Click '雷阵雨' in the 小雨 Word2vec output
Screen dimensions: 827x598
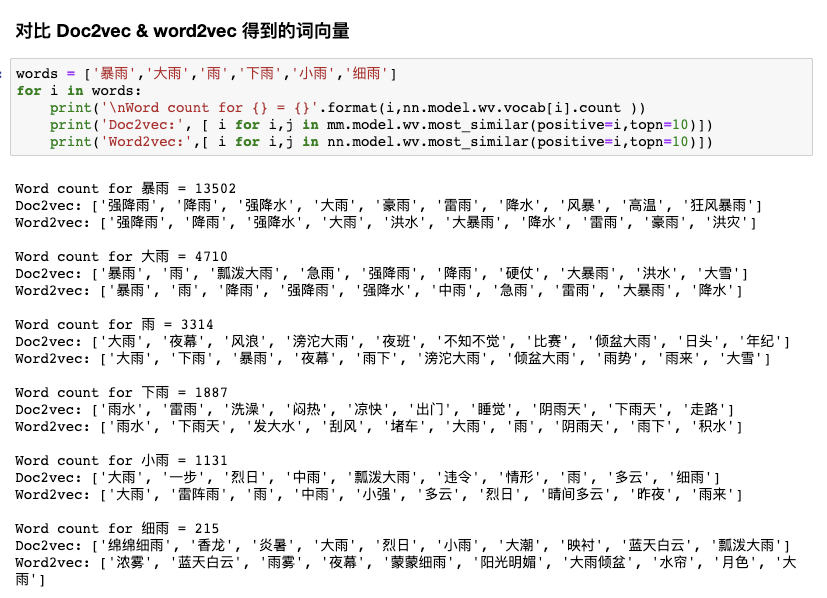point(197,494)
